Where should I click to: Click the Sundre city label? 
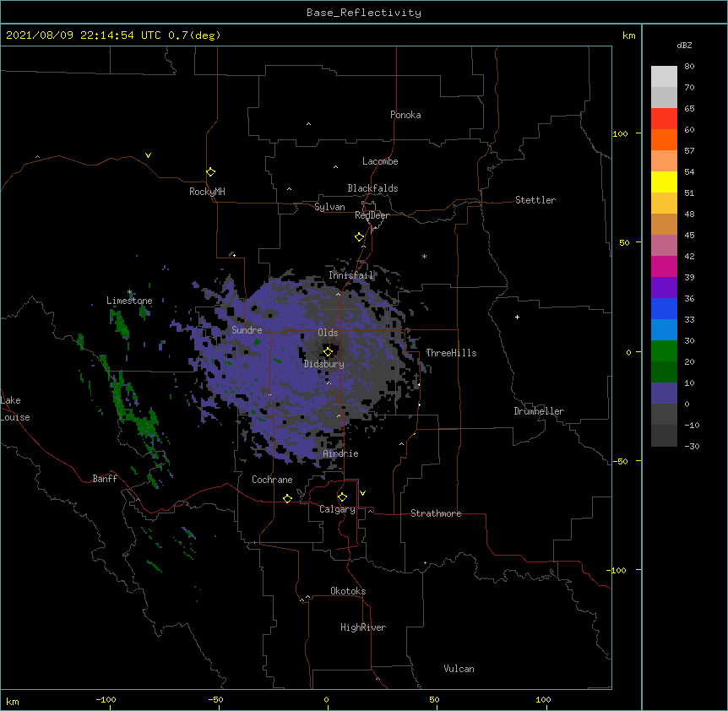coord(247,330)
